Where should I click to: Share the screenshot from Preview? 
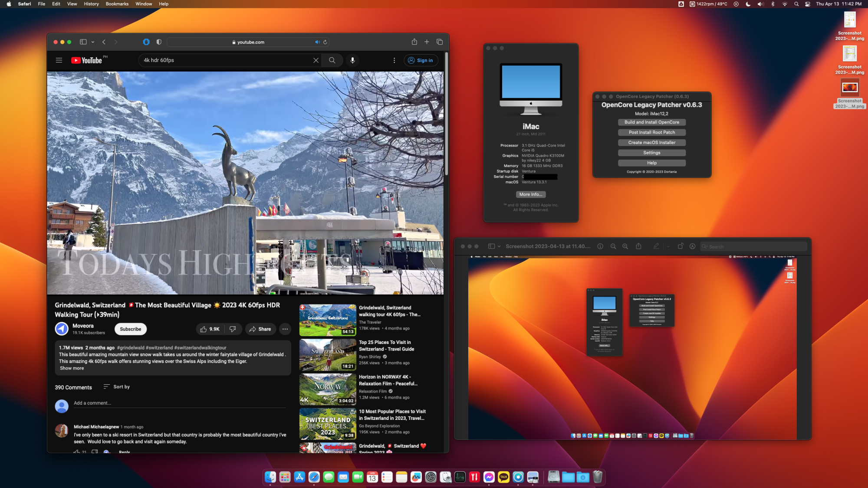tap(638, 246)
